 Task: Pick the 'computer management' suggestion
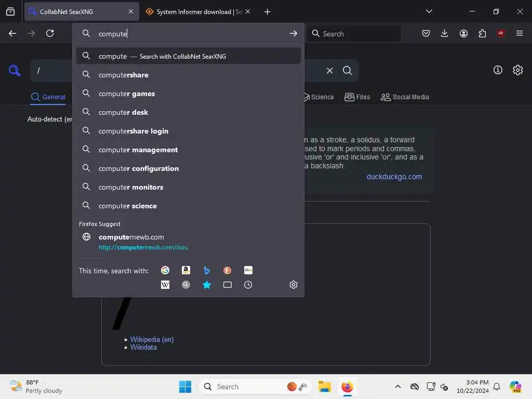[x=188, y=150]
